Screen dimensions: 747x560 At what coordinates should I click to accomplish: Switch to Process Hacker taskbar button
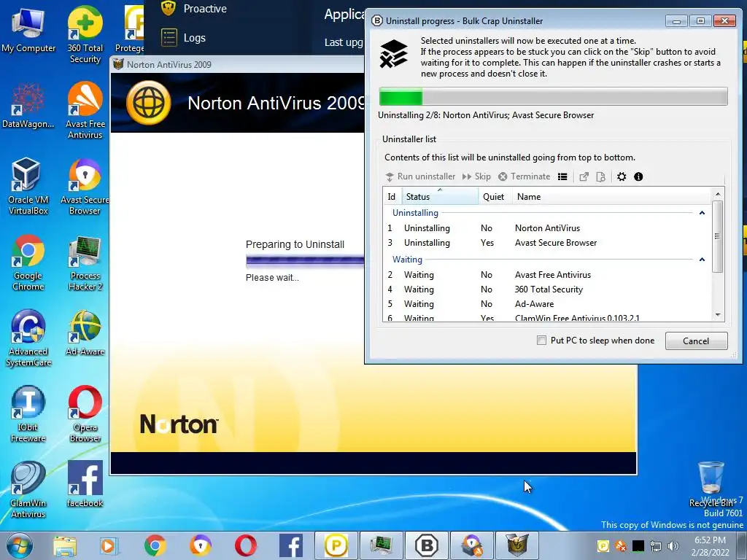[x=381, y=545]
